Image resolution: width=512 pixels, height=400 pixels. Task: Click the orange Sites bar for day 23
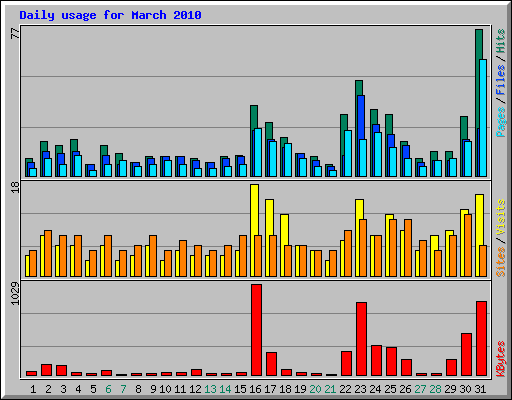(363, 248)
